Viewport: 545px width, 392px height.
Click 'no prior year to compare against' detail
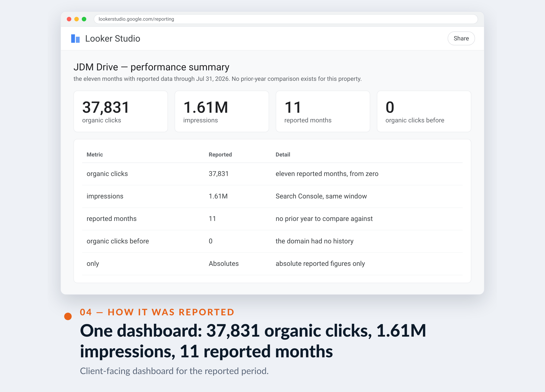pyautogui.click(x=324, y=219)
